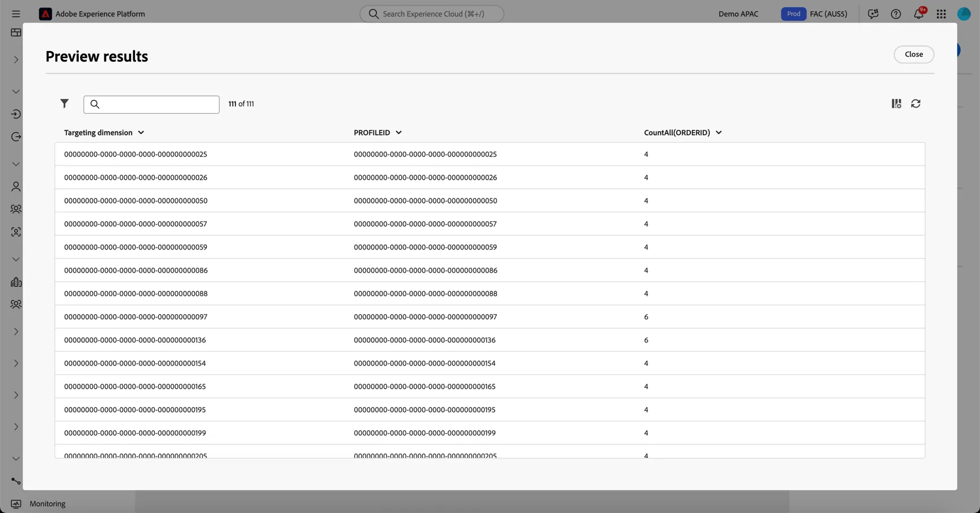This screenshot has height=513, width=980.
Task: Open the filter icon in preview results
Action: pos(64,104)
